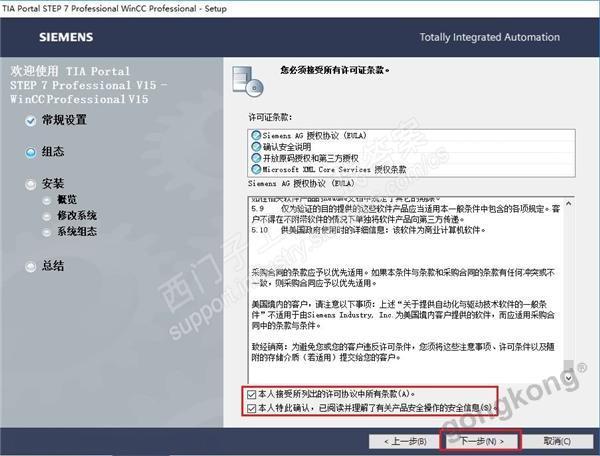Click the blue status icon beside 组态
This screenshot has width=600, height=456.
click(x=31, y=153)
